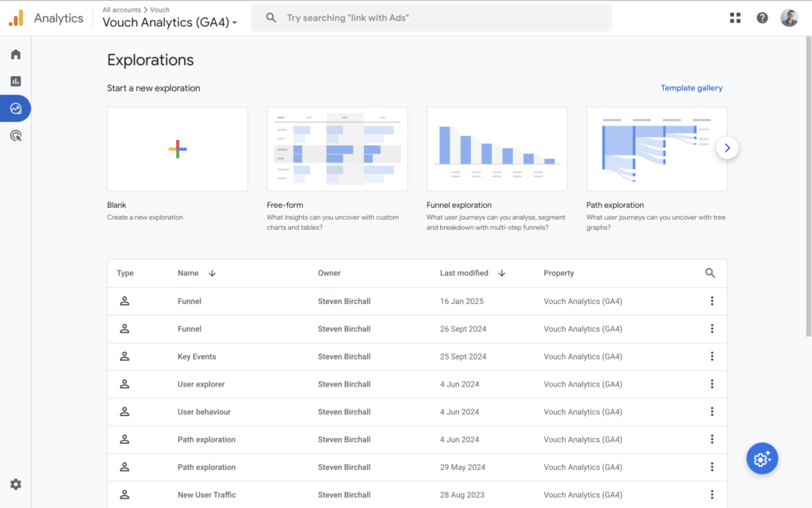The width and height of the screenshot is (812, 508).
Task: Click the Type column header
Action: pyautogui.click(x=124, y=273)
